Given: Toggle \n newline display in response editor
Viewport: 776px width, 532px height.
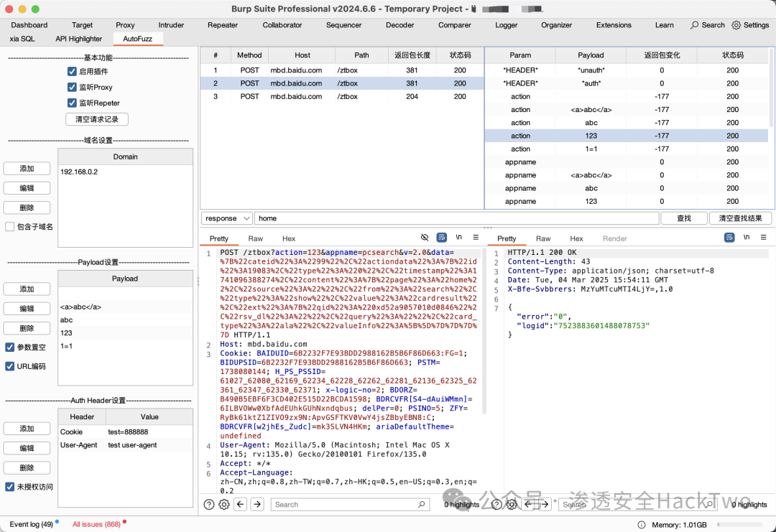Looking at the screenshot, I should (x=747, y=238).
